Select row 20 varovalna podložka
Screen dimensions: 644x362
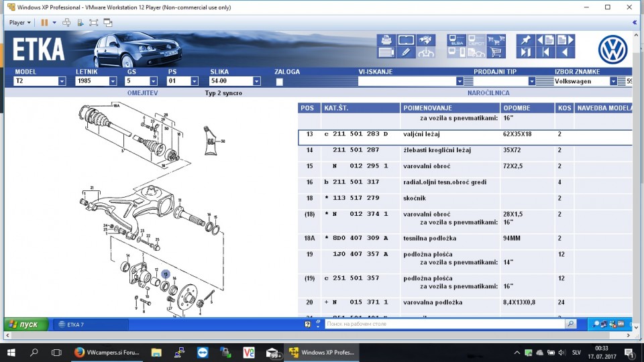465,306
